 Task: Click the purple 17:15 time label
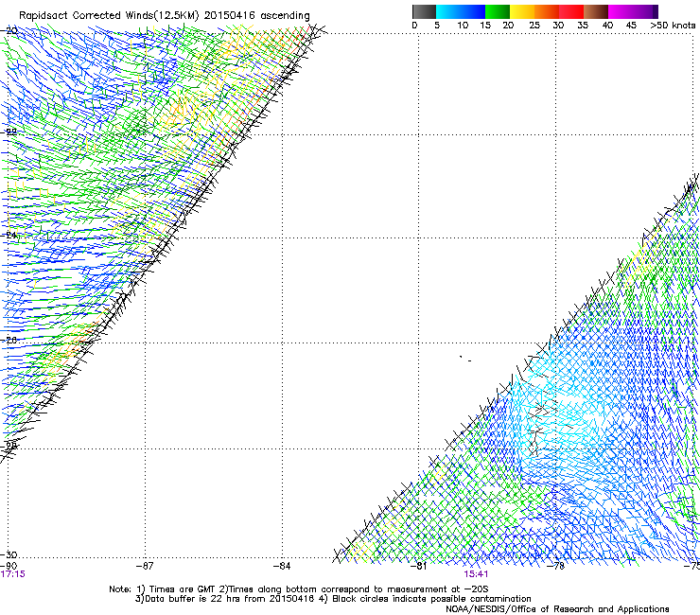tap(12, 574)
